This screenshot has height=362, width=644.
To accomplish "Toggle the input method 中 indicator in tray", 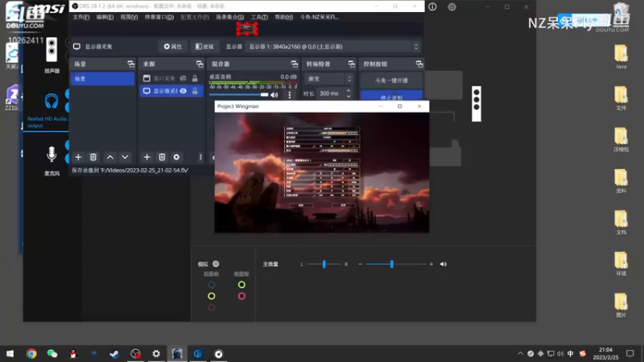I will coord(571,353).
